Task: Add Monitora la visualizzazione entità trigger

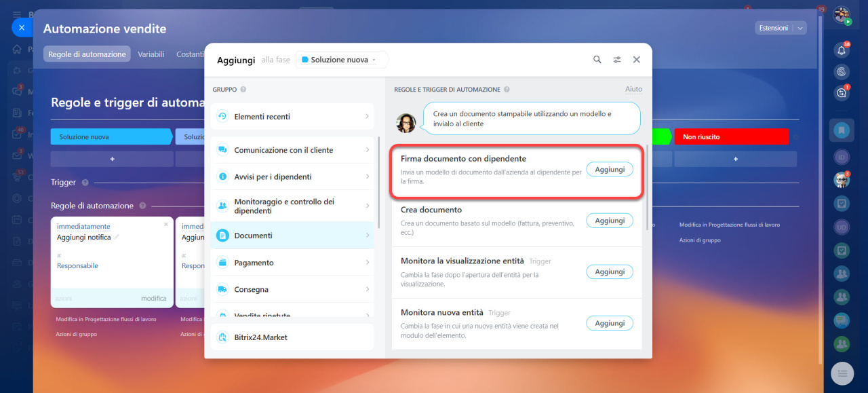Action: (610, 272)
